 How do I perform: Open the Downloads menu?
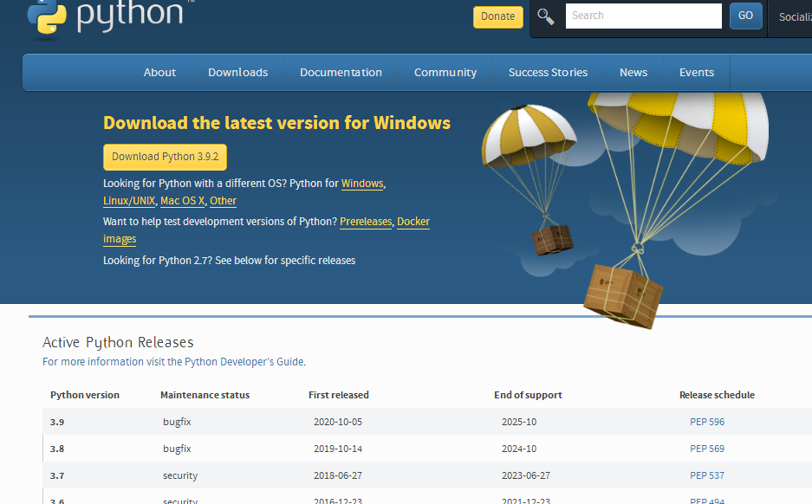tap(237, 73)
